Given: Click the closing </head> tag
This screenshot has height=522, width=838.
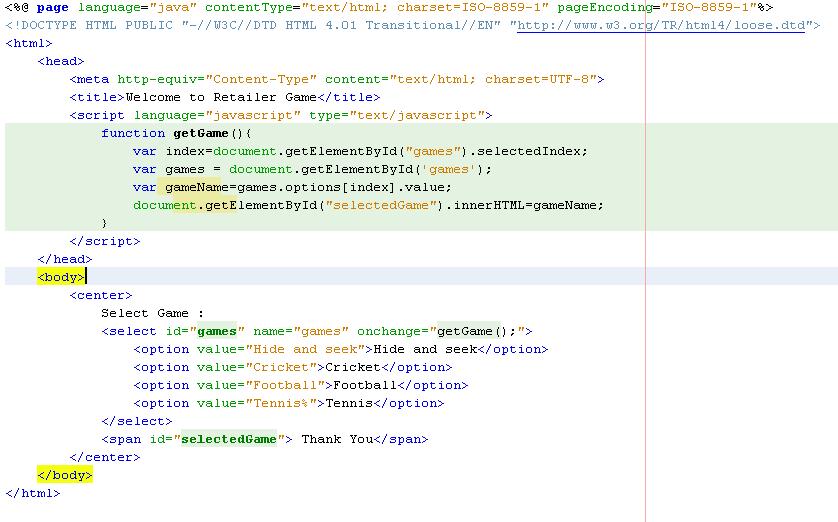Looking at the screenshot, I should pyautogui.click(x=65, y=259).
